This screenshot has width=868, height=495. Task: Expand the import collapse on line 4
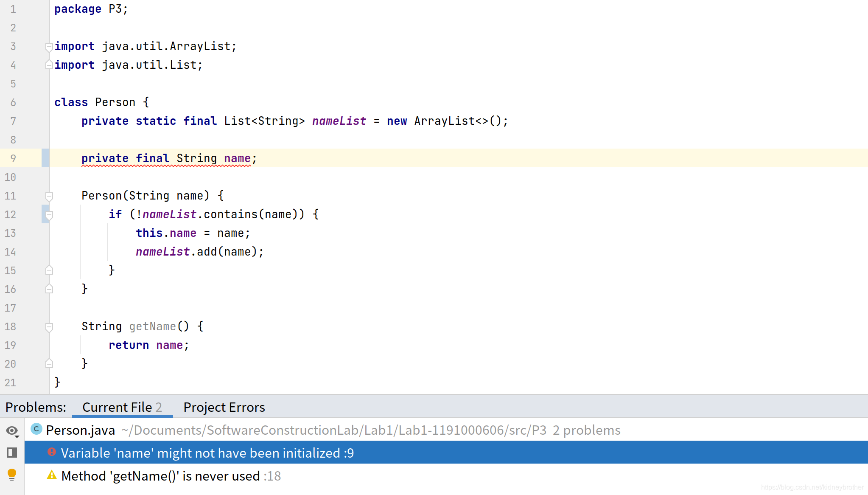coord(50,65)
